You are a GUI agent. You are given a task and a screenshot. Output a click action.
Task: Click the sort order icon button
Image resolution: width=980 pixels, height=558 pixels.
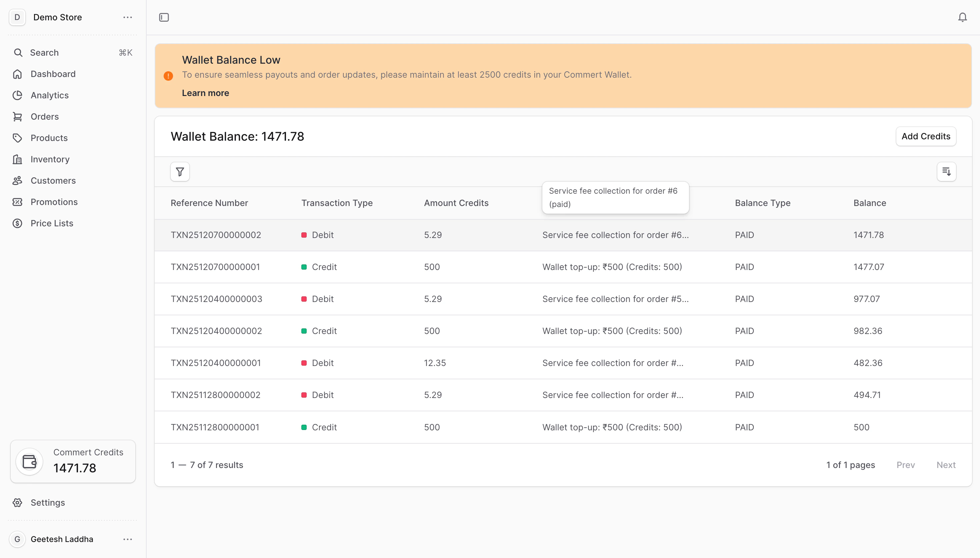pos(946,172)
